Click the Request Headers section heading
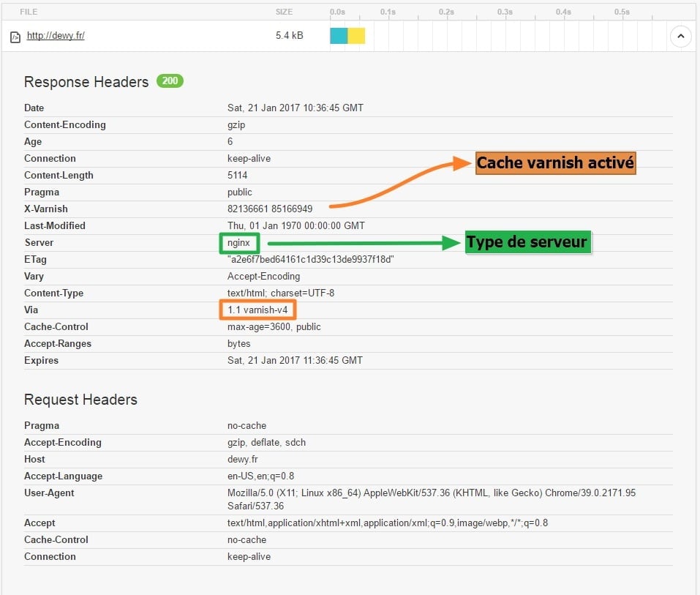Screen dimensions: 700x595 tap(80, 400)
